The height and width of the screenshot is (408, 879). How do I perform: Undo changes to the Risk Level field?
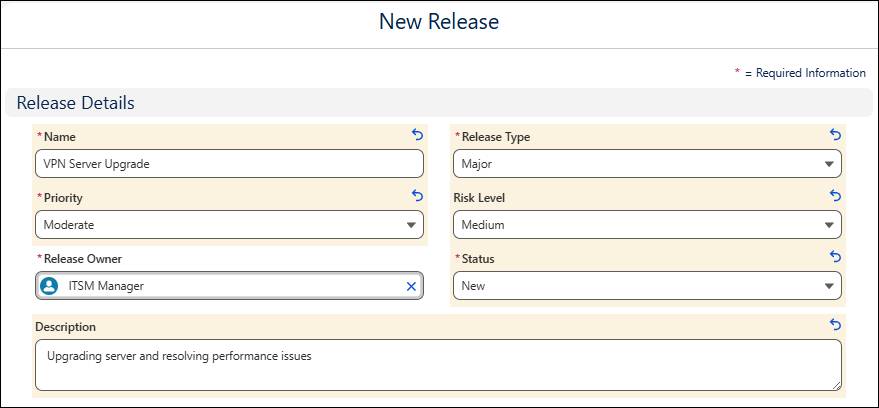[x=835, y=195]
